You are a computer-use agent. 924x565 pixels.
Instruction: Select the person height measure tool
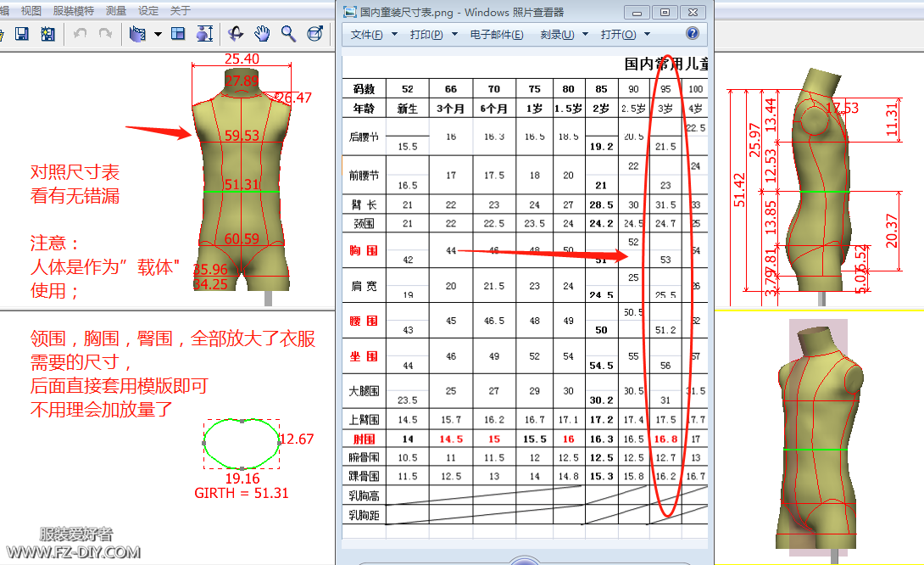tap(204, 34)
